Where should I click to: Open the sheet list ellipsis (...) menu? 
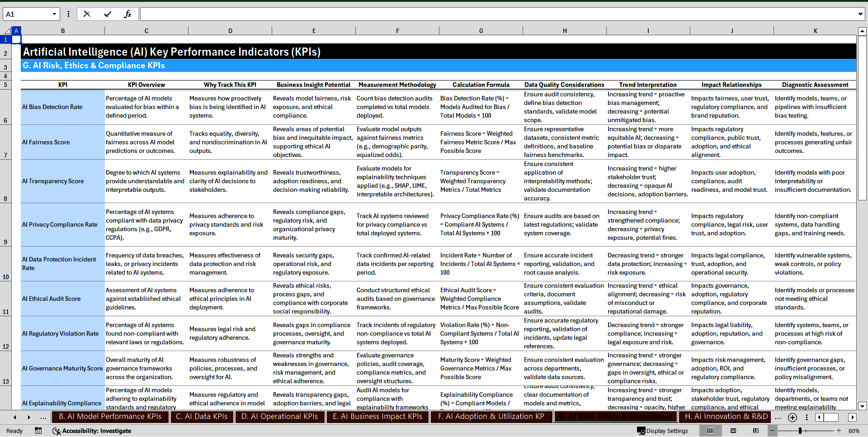point(43,417)
